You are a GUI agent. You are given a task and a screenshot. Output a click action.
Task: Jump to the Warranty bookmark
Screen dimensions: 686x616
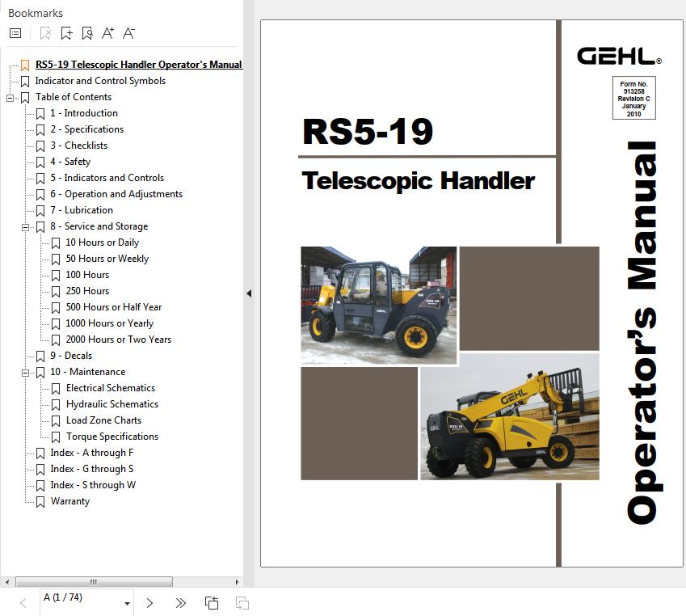(69, 501)
